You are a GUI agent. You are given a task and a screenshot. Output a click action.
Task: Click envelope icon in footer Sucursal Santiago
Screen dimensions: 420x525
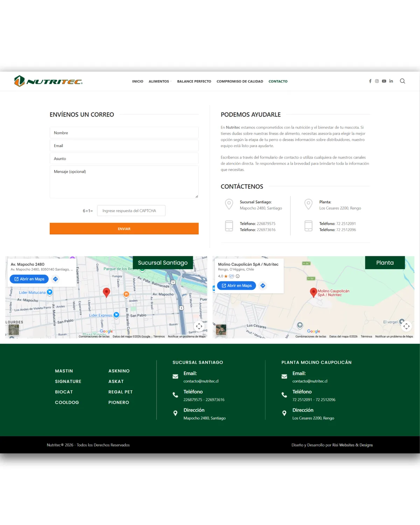pyautogui.click(x=175, y=377)
